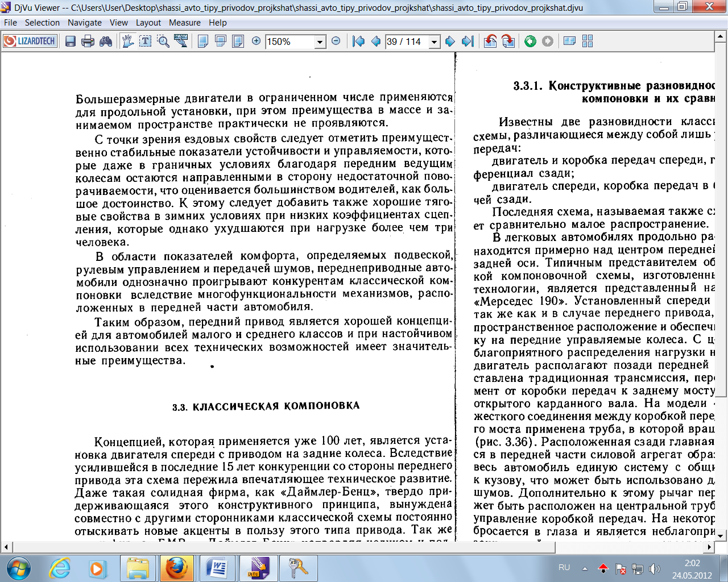
Task: Switch to Microsoft Word in taskbar
Action: coord(217,568)
